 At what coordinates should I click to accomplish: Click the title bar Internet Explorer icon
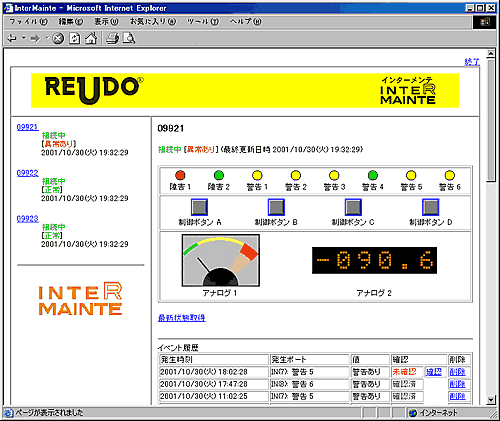point(8,8)
